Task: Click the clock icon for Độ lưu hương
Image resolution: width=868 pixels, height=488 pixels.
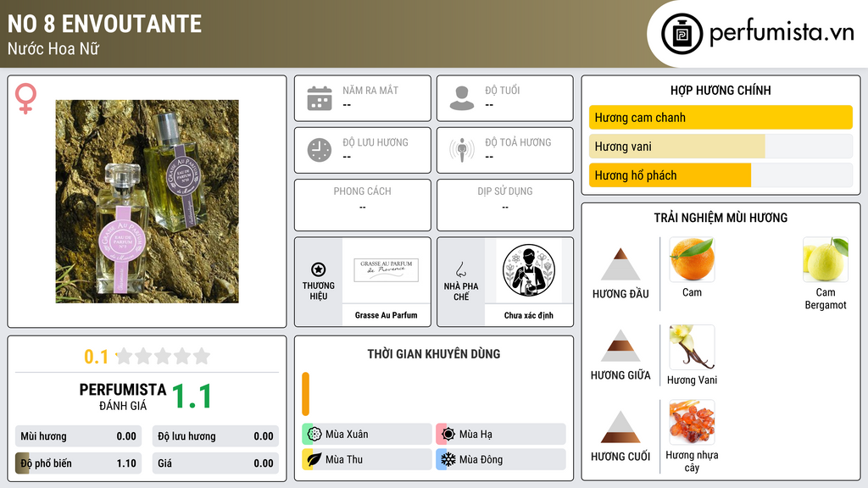Action: point(320,150)
